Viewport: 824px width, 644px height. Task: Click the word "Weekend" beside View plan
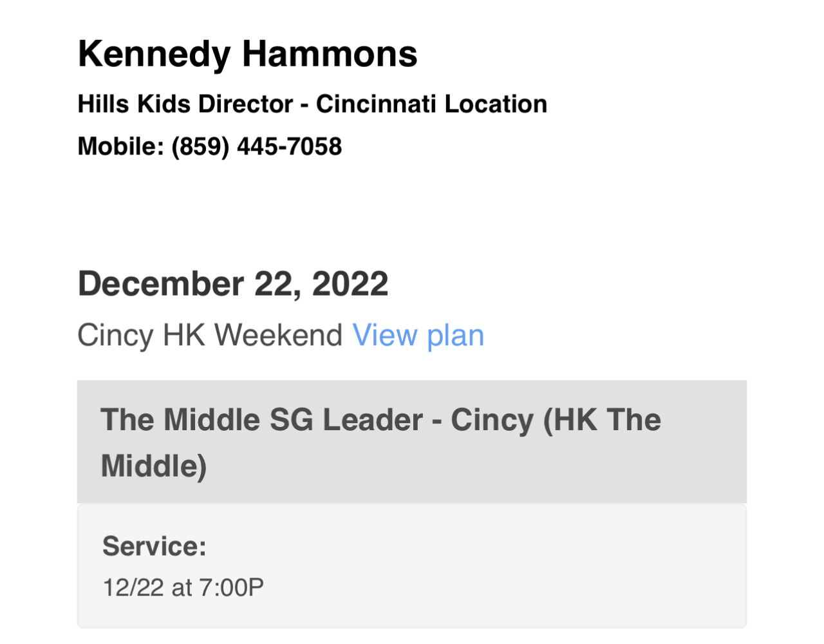tap(278, 336)
